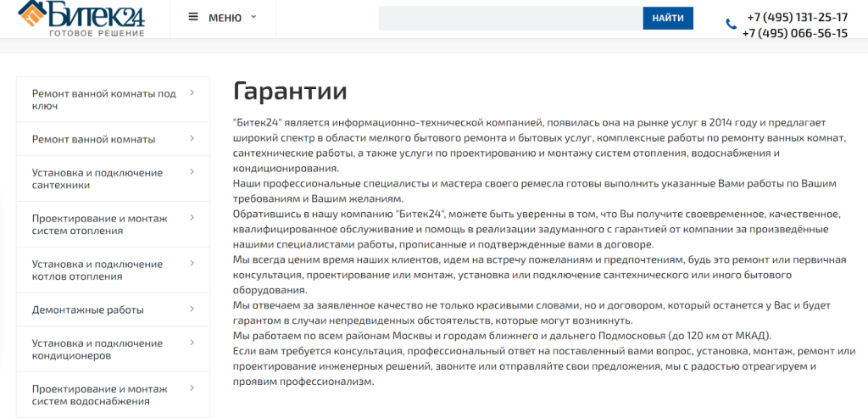Go to Установка и подключение кондиционеров
This screenshot has height=418, width=868.
[97, 349]
